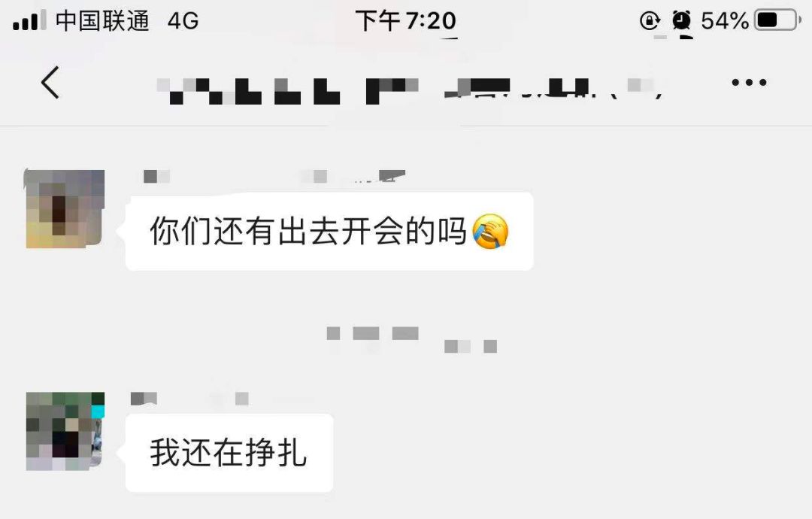The image size is (812, 519).
Task: Tap the cellular signal bars icon
Action: (x=29, y=20)
